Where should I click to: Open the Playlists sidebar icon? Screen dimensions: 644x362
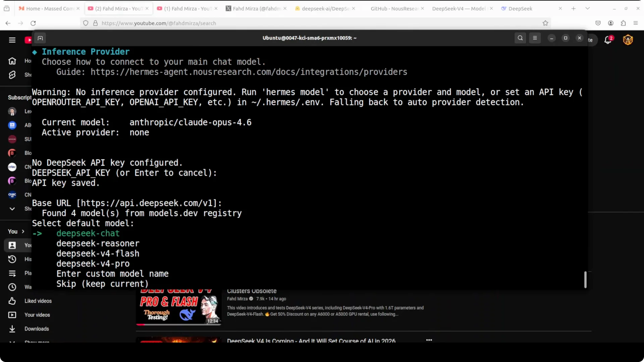(x=12, y=273)
